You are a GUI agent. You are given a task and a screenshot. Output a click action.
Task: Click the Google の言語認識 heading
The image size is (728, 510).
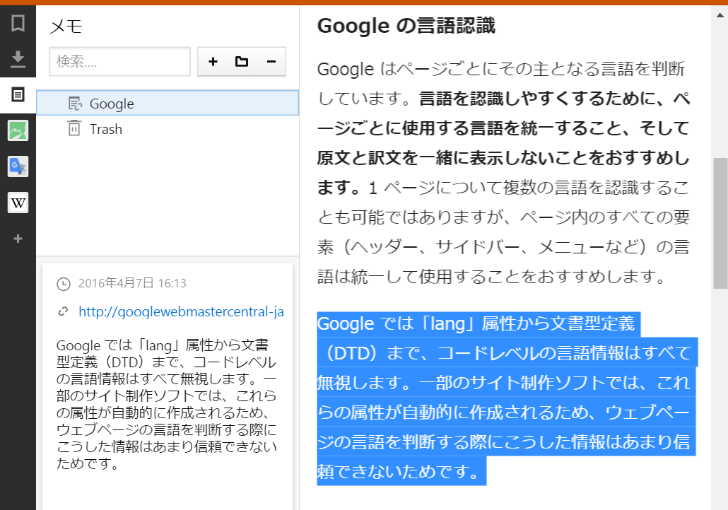coord(406,26)
